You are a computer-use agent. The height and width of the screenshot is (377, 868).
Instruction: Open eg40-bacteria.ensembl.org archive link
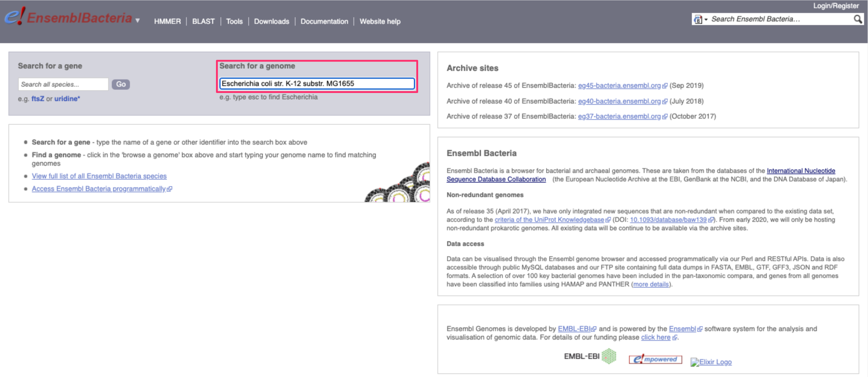(619, 101)
